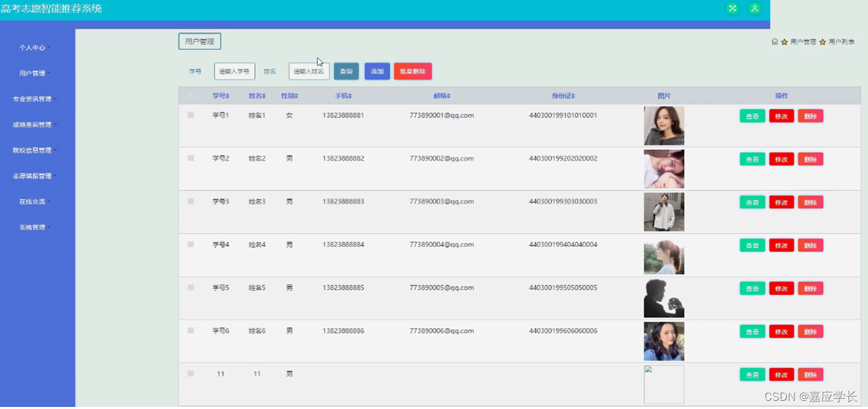The height and width of the screenshot is (409, 868).
Task: Check the box for row 学号3
Action: click(191, 201)
